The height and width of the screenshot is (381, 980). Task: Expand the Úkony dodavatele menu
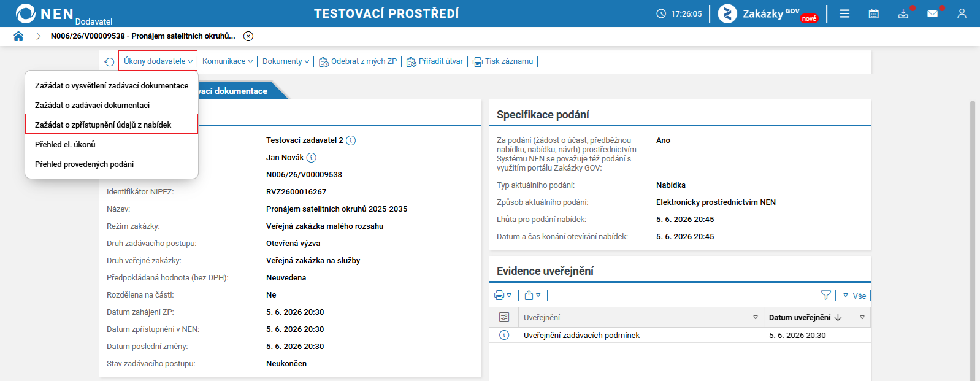(158, 61)
